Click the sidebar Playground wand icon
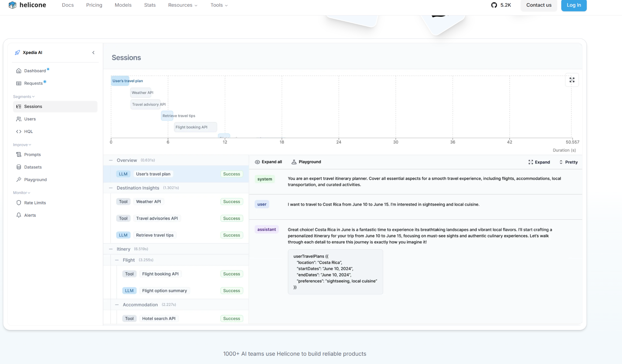622x364 pixels. coord(19,179)
